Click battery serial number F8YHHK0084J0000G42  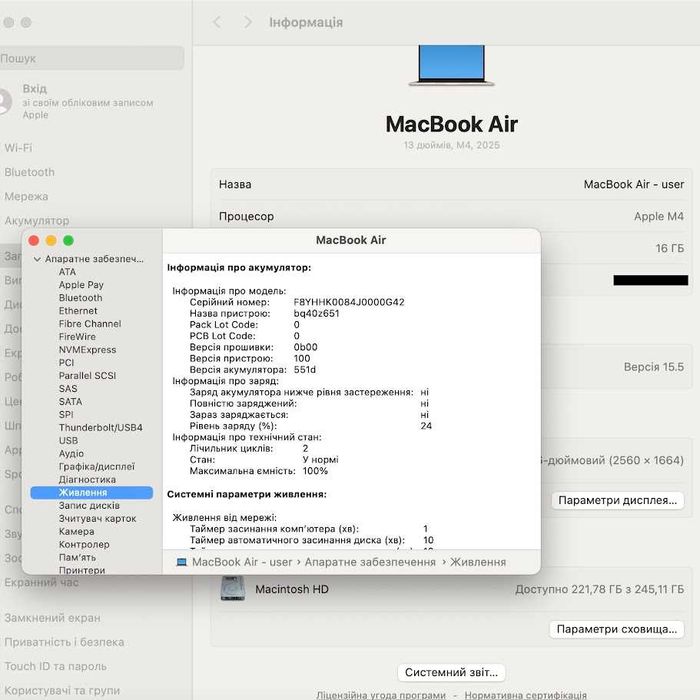coord(349,302)
